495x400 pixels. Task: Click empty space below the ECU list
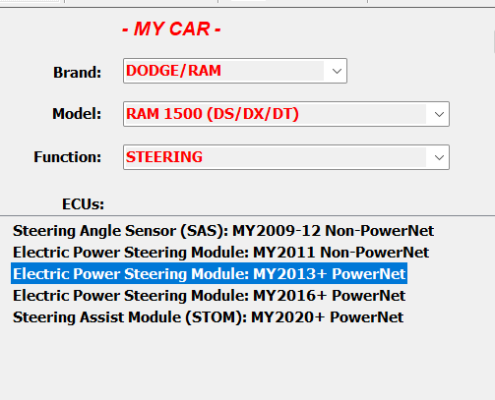(247, 363)
